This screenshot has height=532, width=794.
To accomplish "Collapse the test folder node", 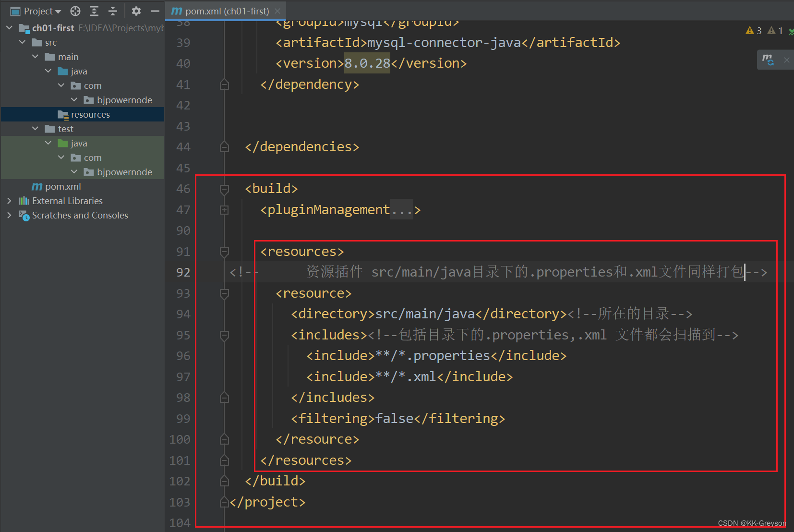I will point(35,129).
